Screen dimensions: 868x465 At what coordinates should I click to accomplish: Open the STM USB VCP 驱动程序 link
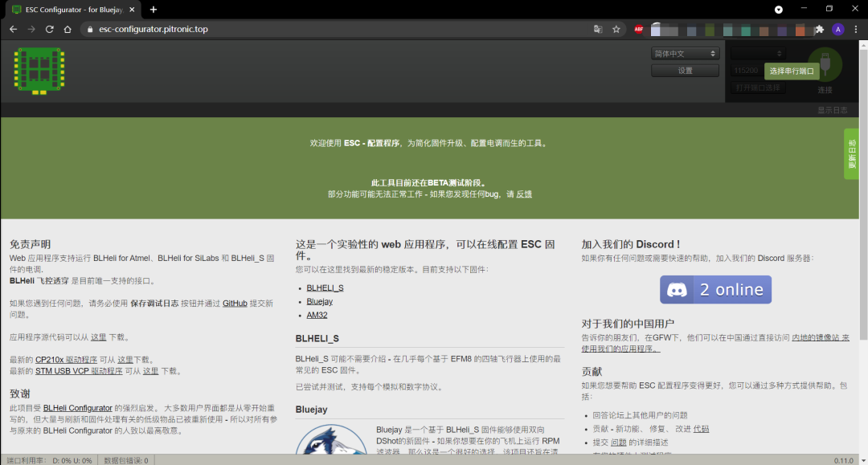point(79,371)
